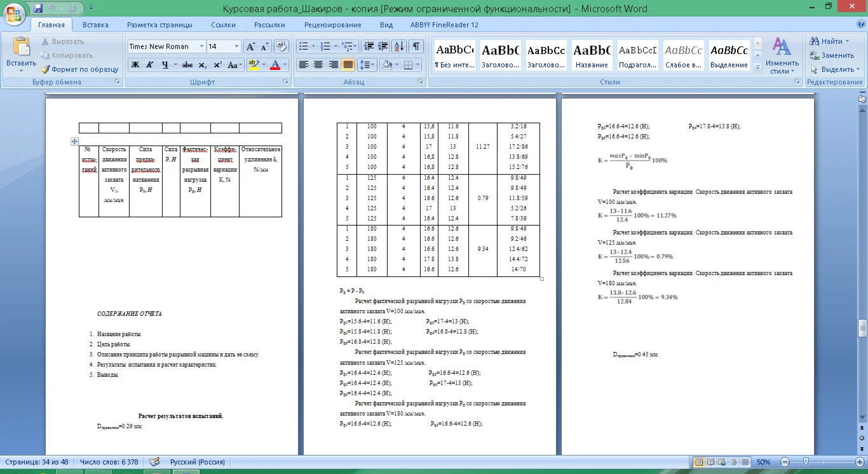Open the Рецензирование ribbon tab

tap(332, 25)
